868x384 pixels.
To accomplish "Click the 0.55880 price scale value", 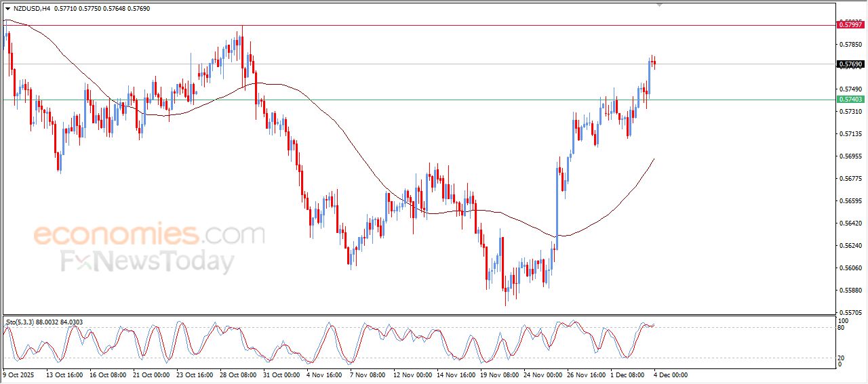I will click(x=850, y=291).
